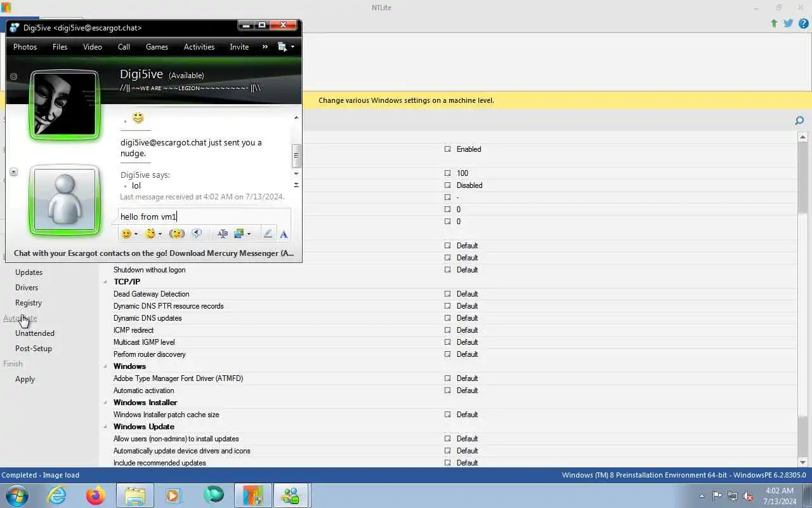This screenshot has height=508, width=812.
Task: Open File Explorer taskbar icon
Action: 135,495
